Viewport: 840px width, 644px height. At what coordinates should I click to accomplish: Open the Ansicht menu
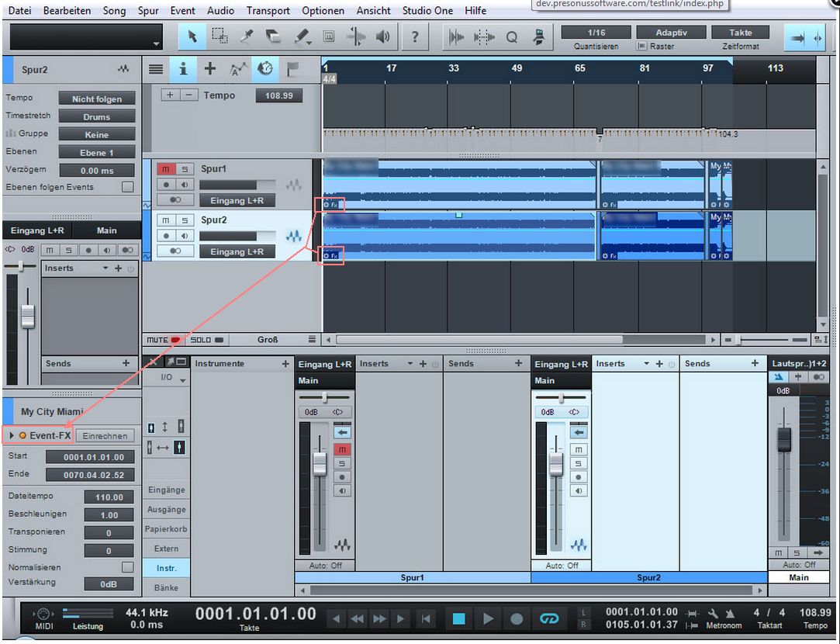point(373,11)
